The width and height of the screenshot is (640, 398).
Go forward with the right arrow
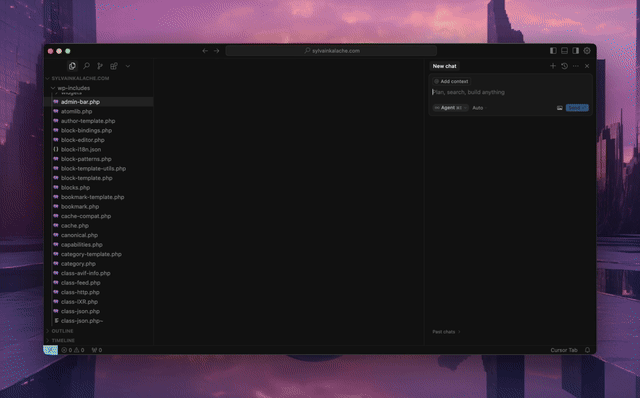pos(216,51)
